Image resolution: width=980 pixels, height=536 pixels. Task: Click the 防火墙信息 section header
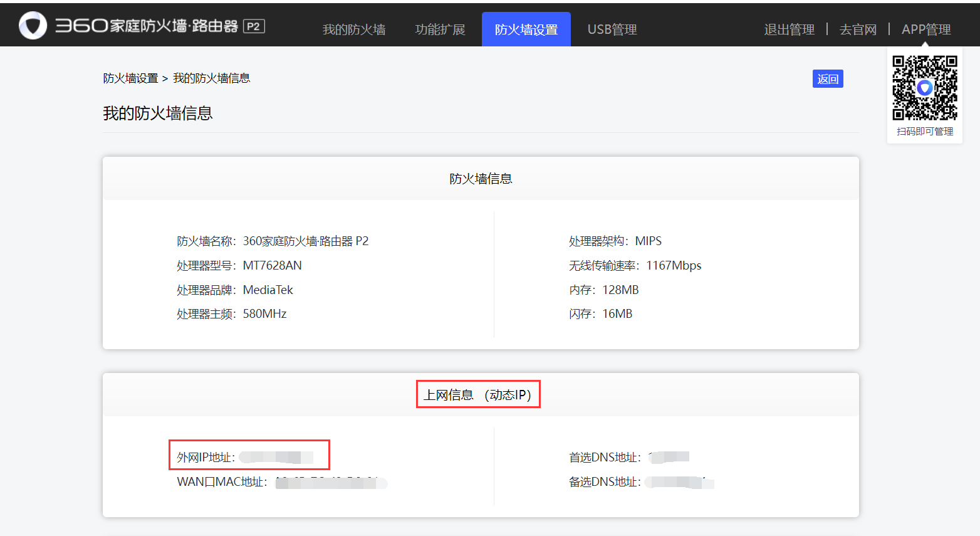(x=481, y=179)
